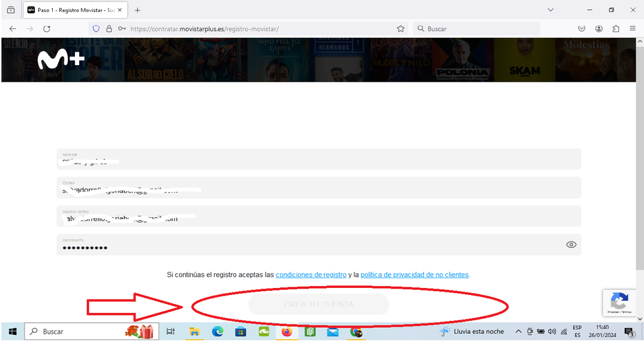Show hidden system tray icons

[x=518, y=332]
